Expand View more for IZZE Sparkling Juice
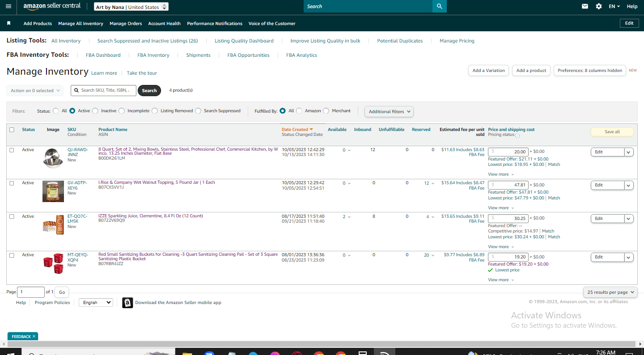The image size is (644, 355). [x=501, y=247]
